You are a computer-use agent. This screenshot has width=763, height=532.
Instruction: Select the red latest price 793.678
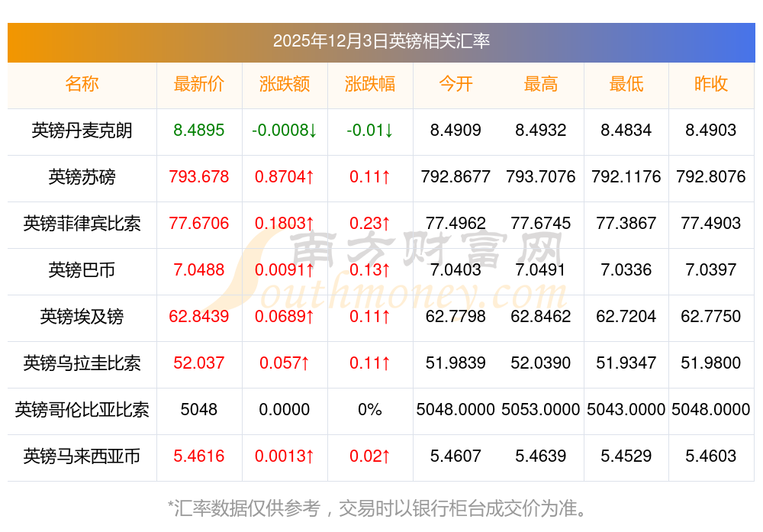[198, 177]
